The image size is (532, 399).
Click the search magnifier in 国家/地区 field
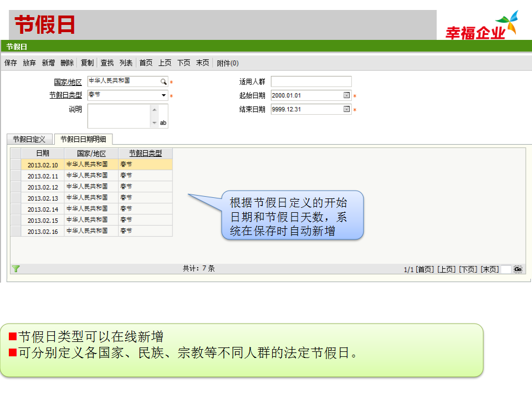163,81
